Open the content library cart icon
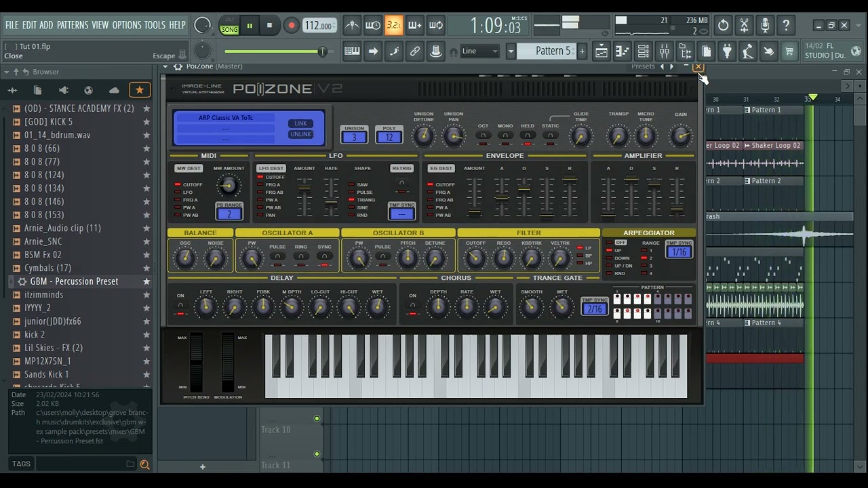The height and width of the screenshot is (488, 868). tap(789, 51)
